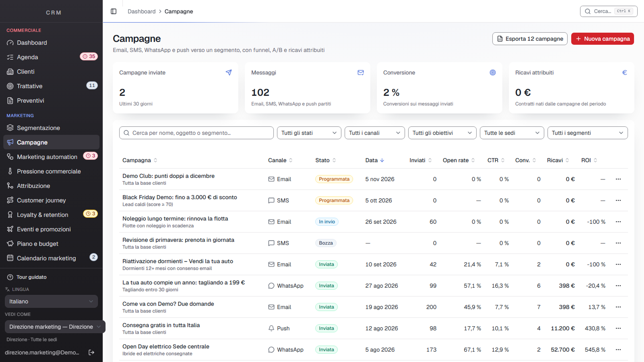Image resolution: width=644 pixels, height=362 pixels.
Task: Click the In invio status badge
Action: (x=327, y=222)
